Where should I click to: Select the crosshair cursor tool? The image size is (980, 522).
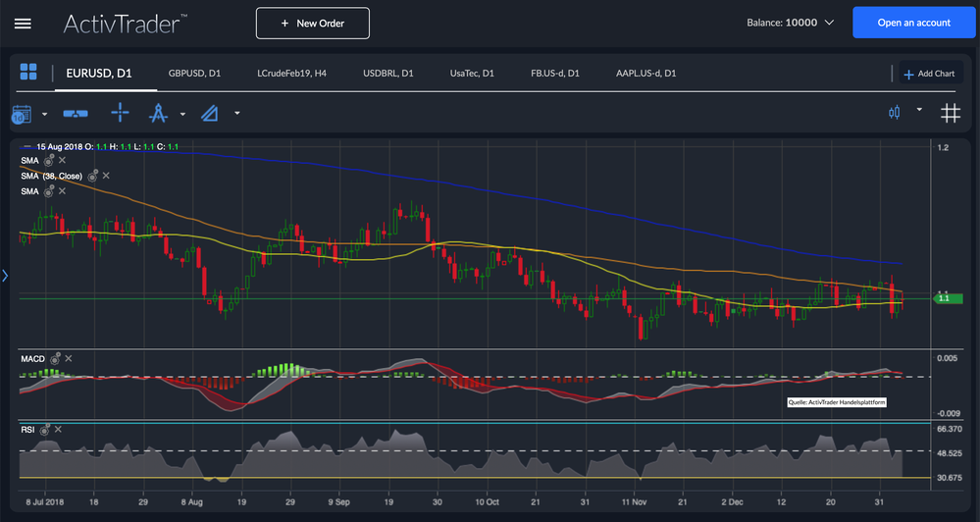coord(120,113)
